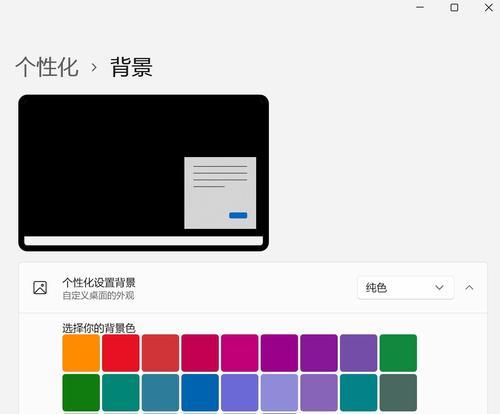Close the Settings window
This screenshot has height=414, width=500.
tap(489, 7)
